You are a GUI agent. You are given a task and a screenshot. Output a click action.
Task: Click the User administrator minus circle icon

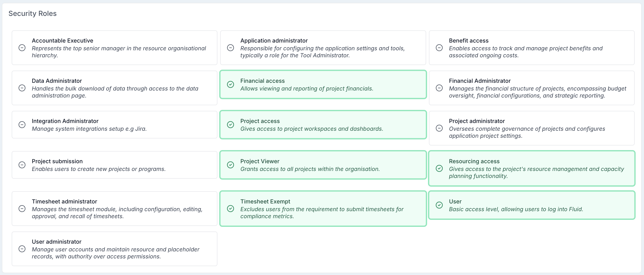[22, 249]
